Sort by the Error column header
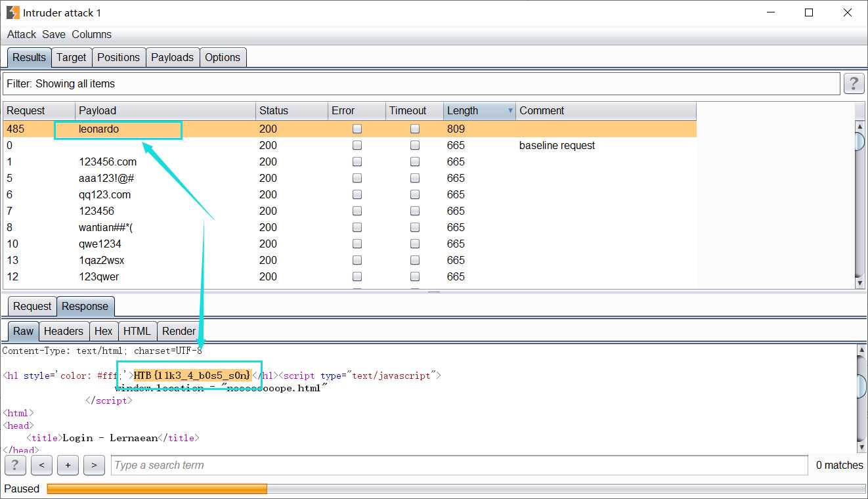The width and height of the screenshot is (868, 499). pos(357,110)
